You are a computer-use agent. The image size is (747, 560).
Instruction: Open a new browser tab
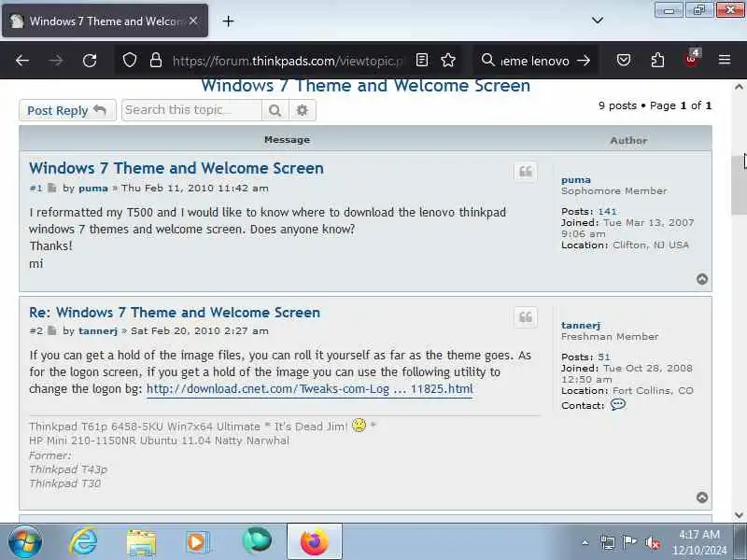pyautogui.click(x=228, y=21)
